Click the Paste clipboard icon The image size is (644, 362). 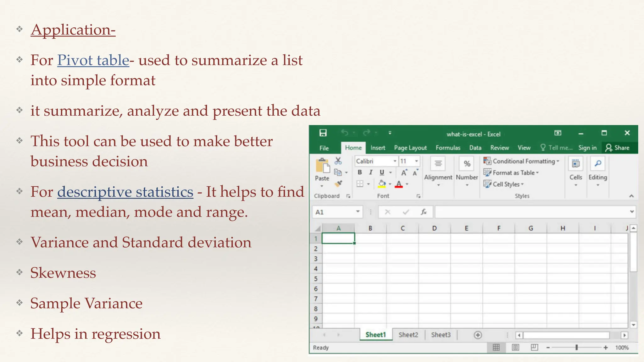[322, 165]
